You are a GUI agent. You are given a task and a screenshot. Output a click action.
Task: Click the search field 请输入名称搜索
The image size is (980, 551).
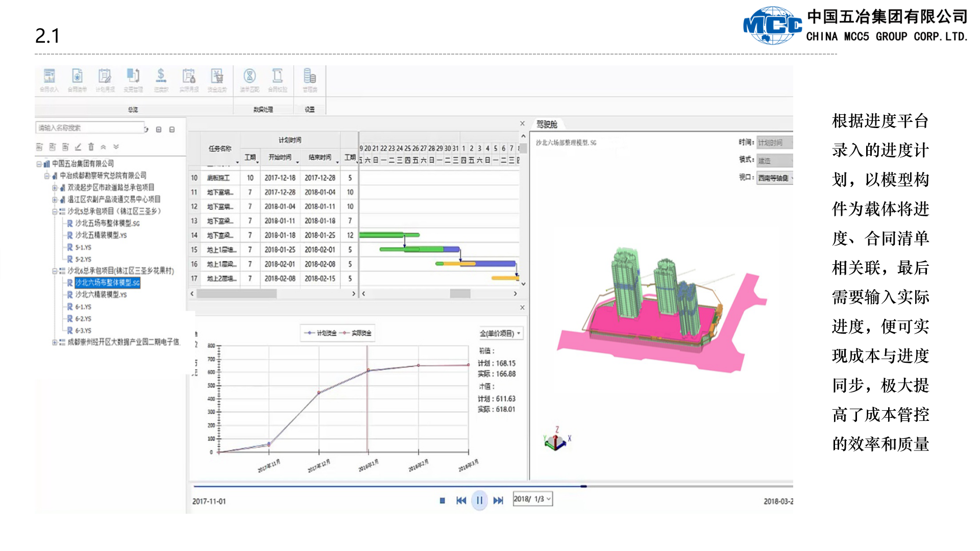pos(89,128)
